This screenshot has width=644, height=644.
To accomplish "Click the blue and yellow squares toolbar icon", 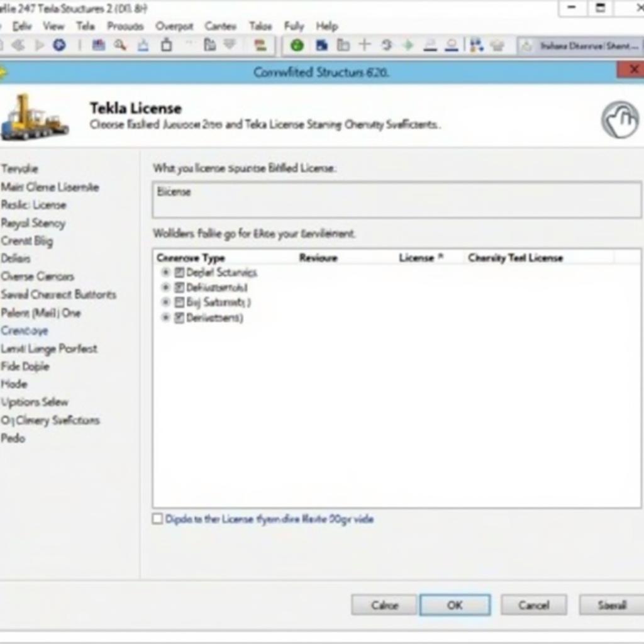I will pyautogui.click(x=477, y=45).
